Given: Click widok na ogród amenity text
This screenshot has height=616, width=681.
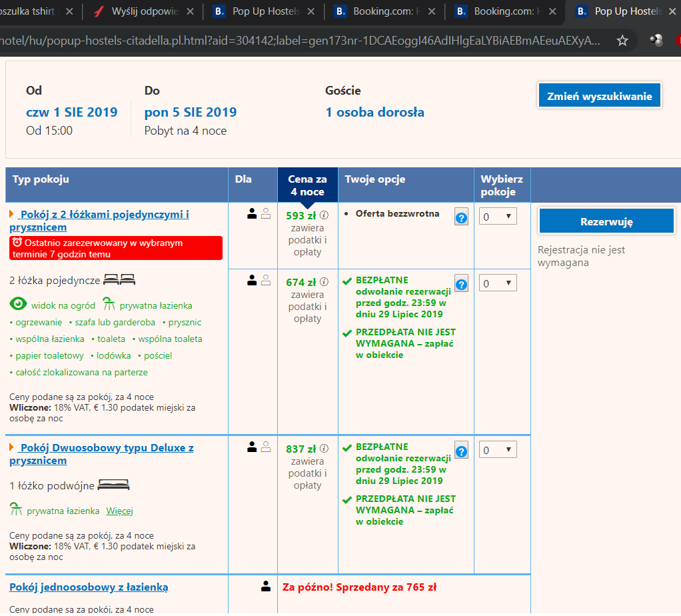Looking at the screenshot, I should [x=63, y=305].
